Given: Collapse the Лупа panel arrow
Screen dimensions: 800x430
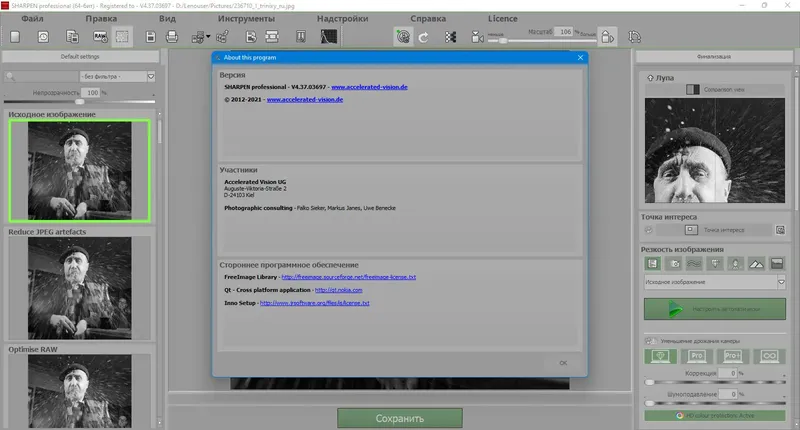Looking at the screenshot, I should pos(650,78).
